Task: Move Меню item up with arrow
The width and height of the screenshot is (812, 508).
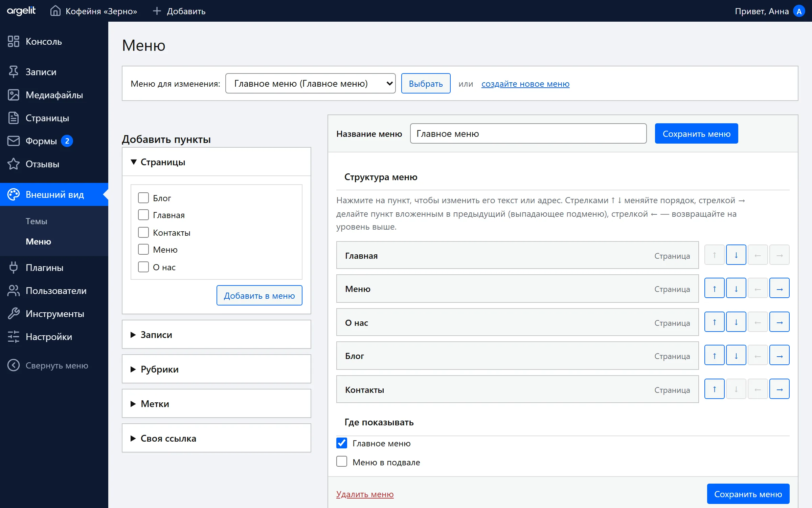Action: 714,288
